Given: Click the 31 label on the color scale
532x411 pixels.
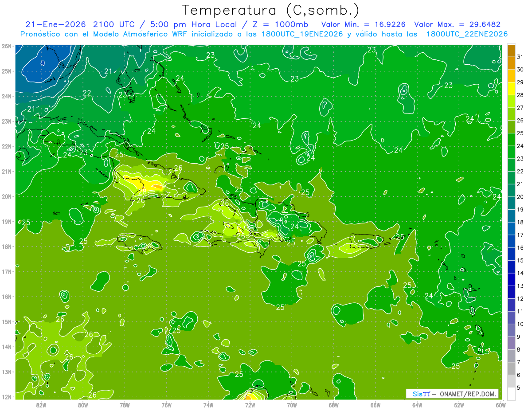Looking at the screenshot, I should pyautogui.click(x=520, y=57).
